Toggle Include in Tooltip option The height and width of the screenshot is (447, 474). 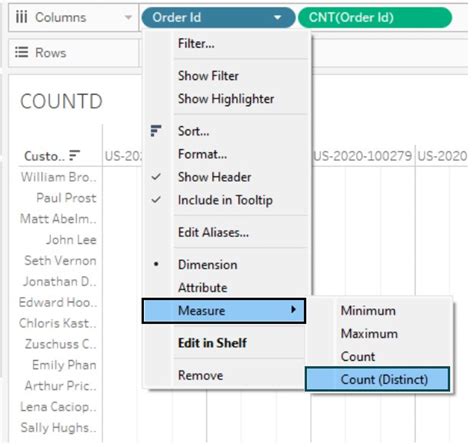coord(224,200)
